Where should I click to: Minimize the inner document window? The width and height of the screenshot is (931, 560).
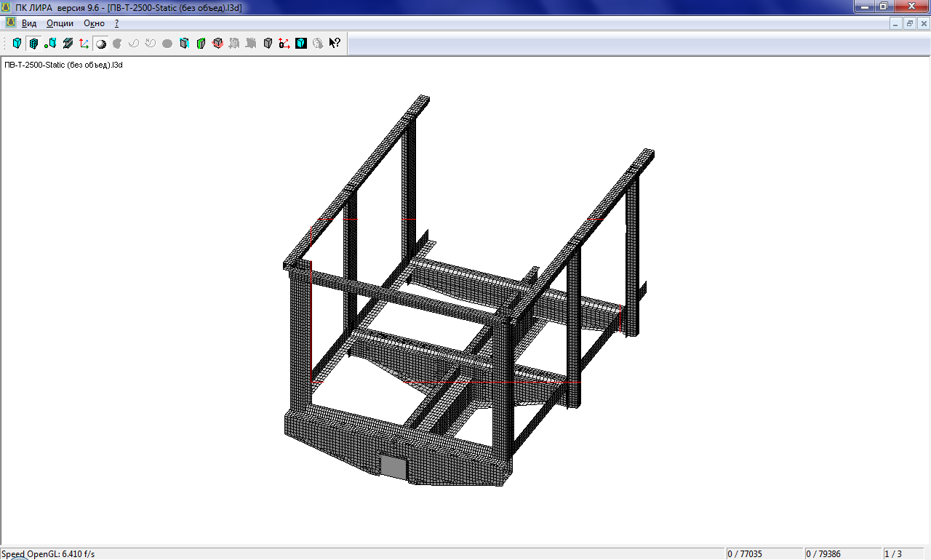[896, 23]
